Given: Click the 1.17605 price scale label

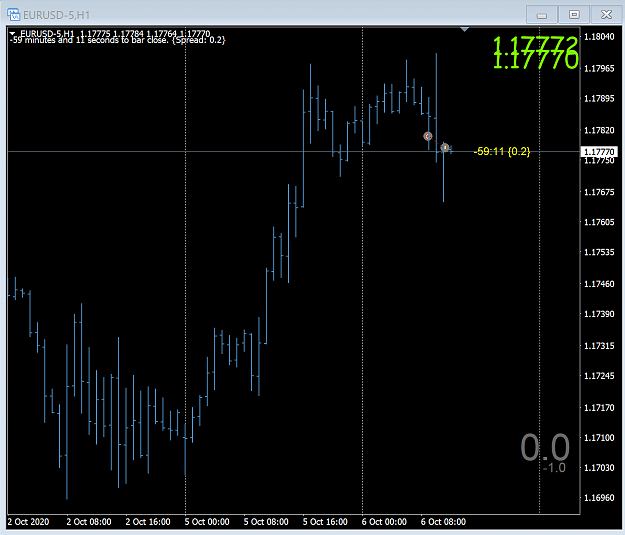Looking at the screenshot, I should [x=599, y=222].
